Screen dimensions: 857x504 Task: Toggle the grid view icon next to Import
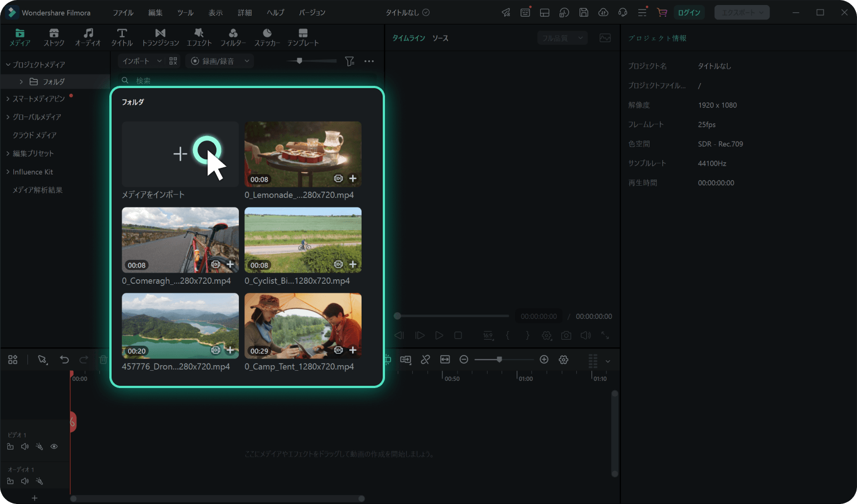[x=173, y=61]
